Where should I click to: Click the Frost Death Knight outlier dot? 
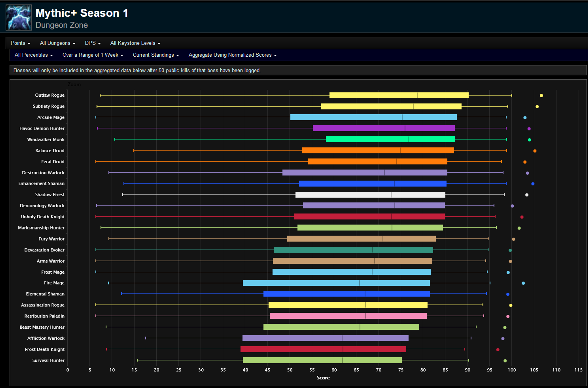pyautogui.click(x=498, y=350)
